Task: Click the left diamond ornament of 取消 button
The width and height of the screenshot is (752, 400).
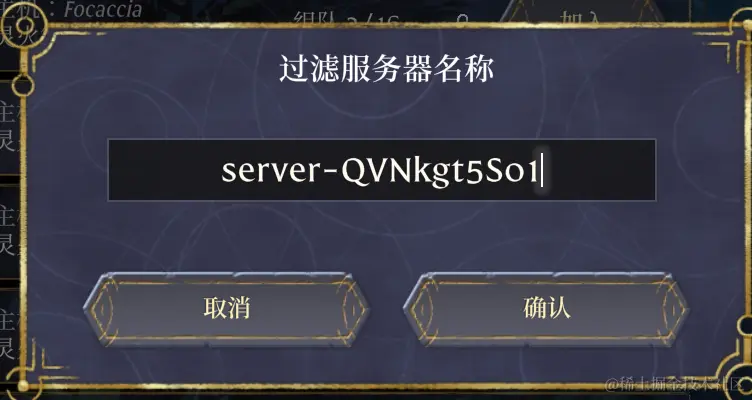Action: coord(102,309)
